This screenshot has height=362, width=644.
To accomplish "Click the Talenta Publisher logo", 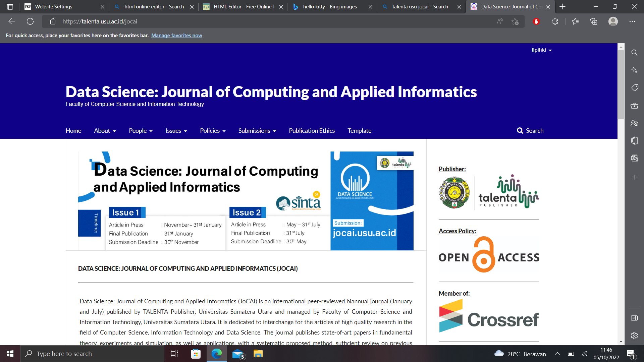I will point(509,192).
